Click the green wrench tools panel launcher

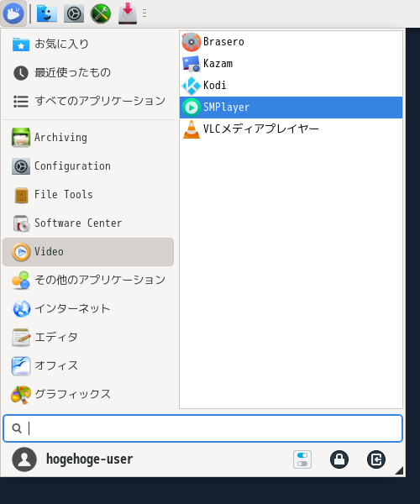(x=101, y=13)
